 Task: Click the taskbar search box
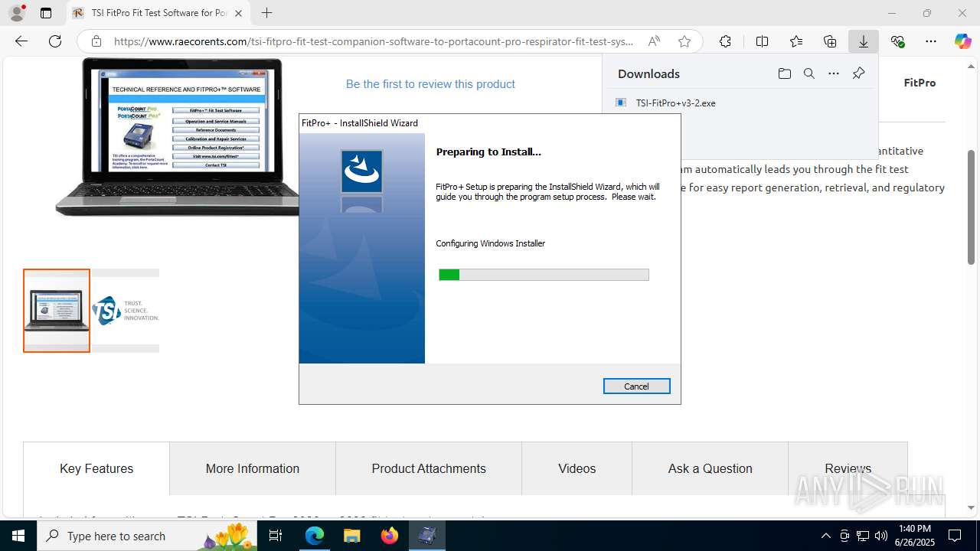click(x=147, y=536)
